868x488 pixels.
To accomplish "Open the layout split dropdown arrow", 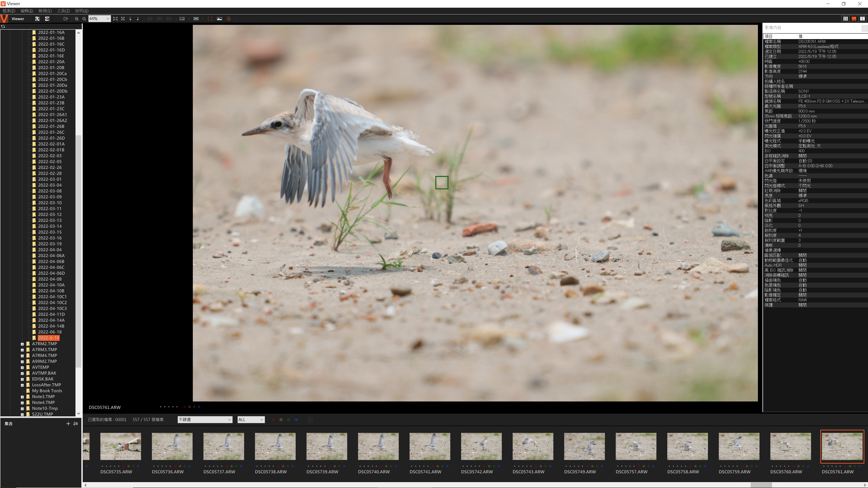I will pyautogui.click(x=189, y=19).
